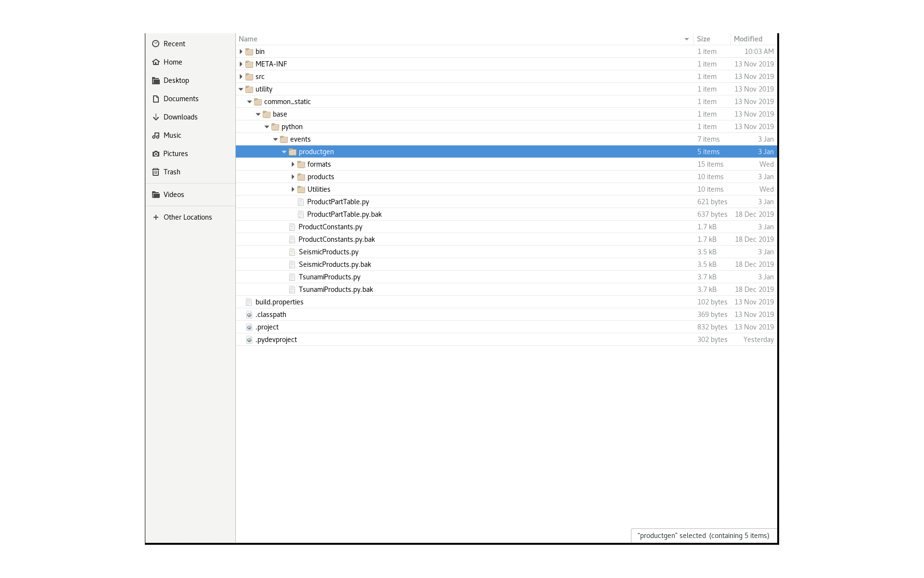Viewport: 924px width, 578px height.
Task: Click the Trash icon in sidebar
Action: (155, 172)
